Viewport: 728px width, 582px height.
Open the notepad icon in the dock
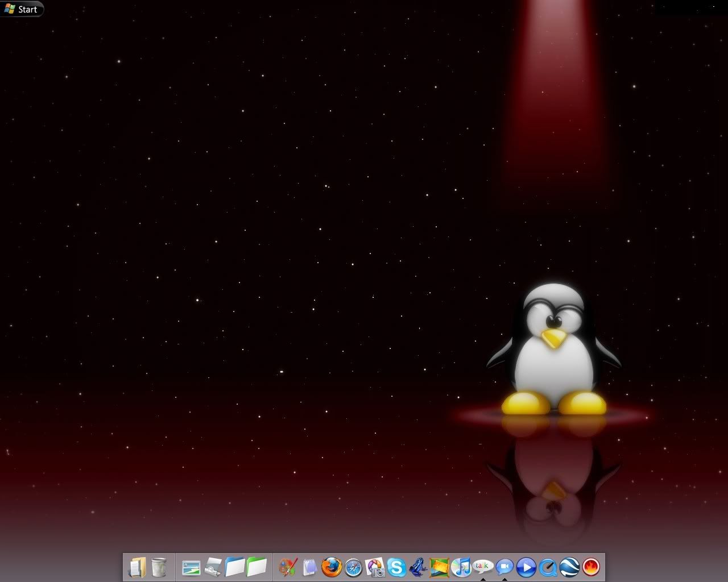pyautogui.click(x=310, y=567)
